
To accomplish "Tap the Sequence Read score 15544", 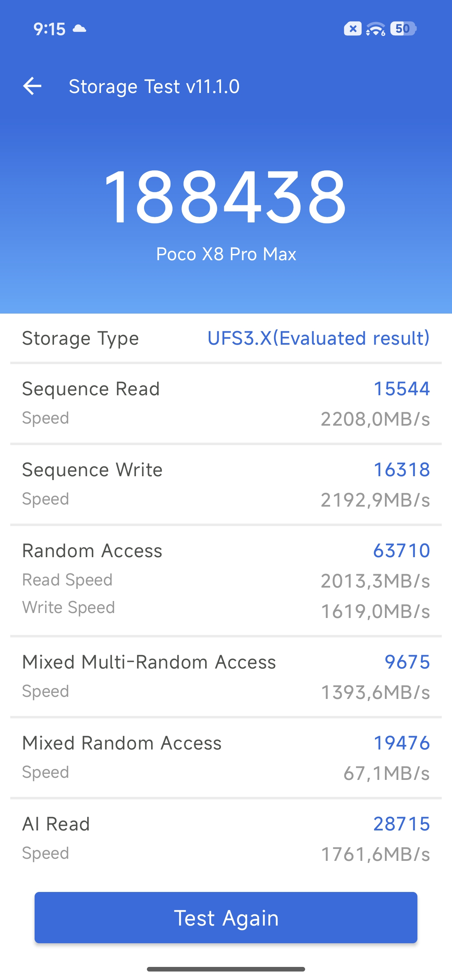I will (x=402, y=389).
